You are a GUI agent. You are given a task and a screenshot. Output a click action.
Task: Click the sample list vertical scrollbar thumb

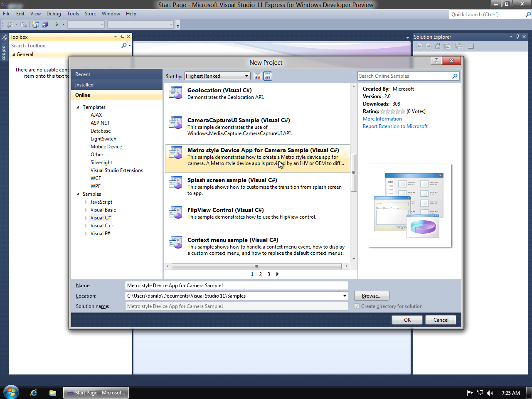pyautogui.click(x=354, y=172)
